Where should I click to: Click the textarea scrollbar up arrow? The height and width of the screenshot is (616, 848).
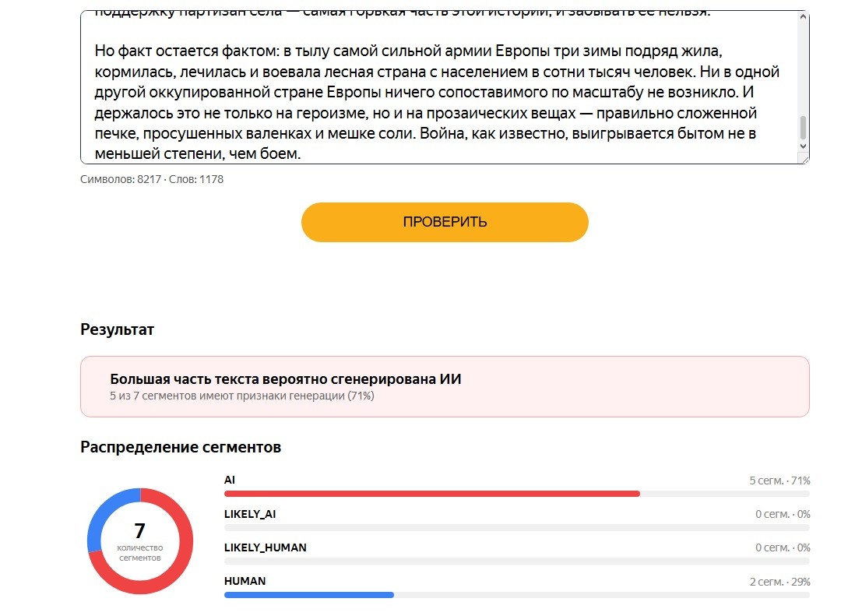(803, 17)
